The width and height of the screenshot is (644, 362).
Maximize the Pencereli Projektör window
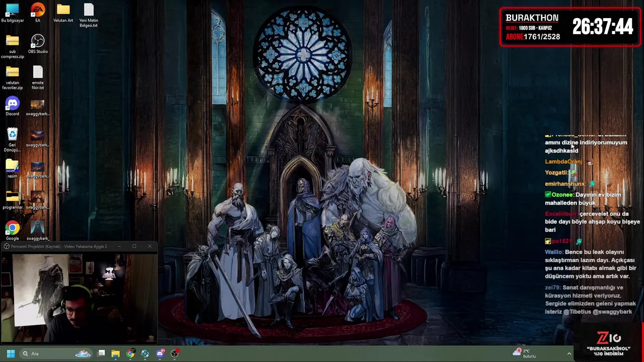click(134, 246)
